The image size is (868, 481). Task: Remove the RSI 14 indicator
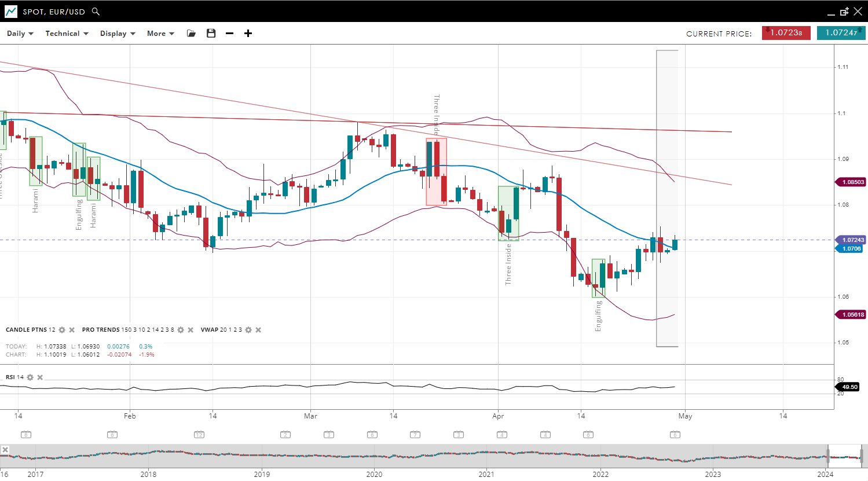(40, 377)
